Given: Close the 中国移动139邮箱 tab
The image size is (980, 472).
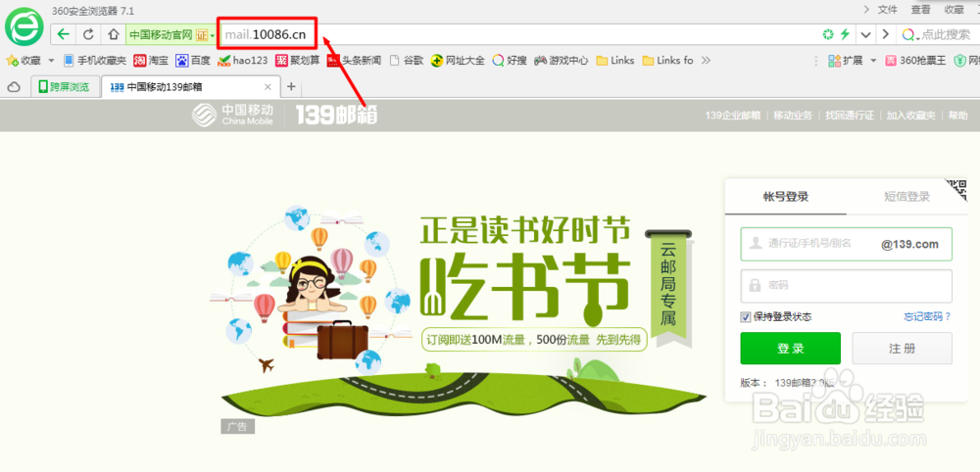Looking at the screenshot, I should pos(268,87).
